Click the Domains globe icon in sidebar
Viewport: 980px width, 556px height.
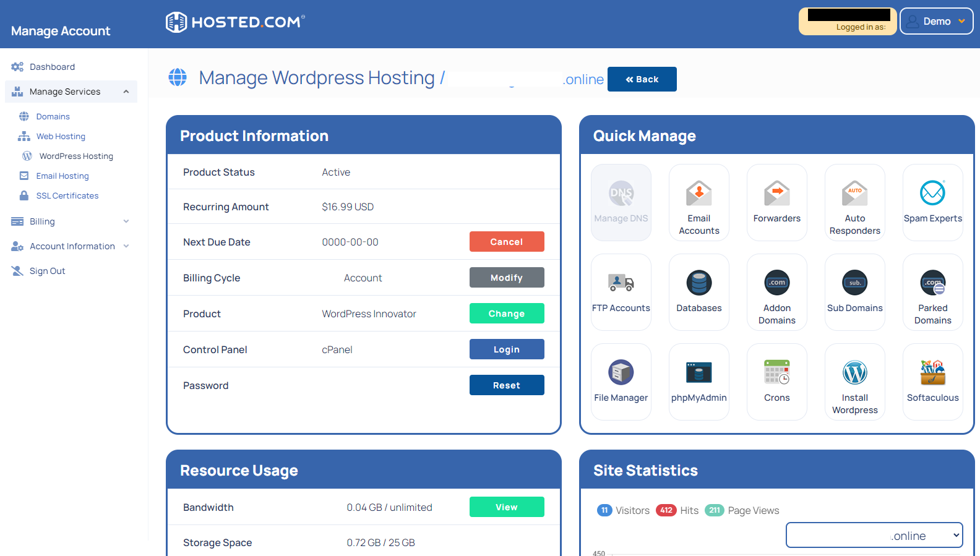[24, 116]
